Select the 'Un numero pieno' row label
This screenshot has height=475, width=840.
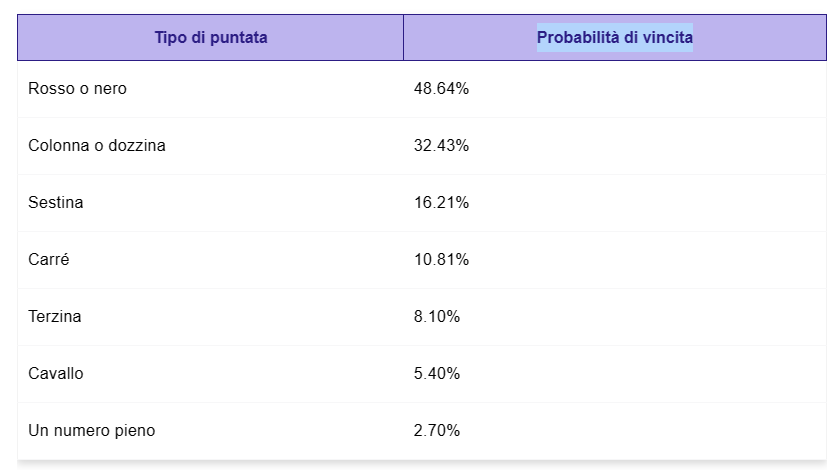(92, 431)
